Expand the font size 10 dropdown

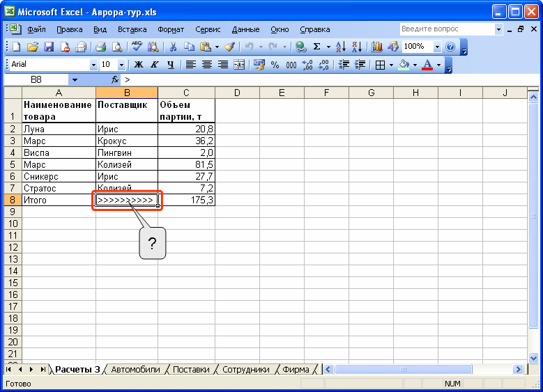121,65
